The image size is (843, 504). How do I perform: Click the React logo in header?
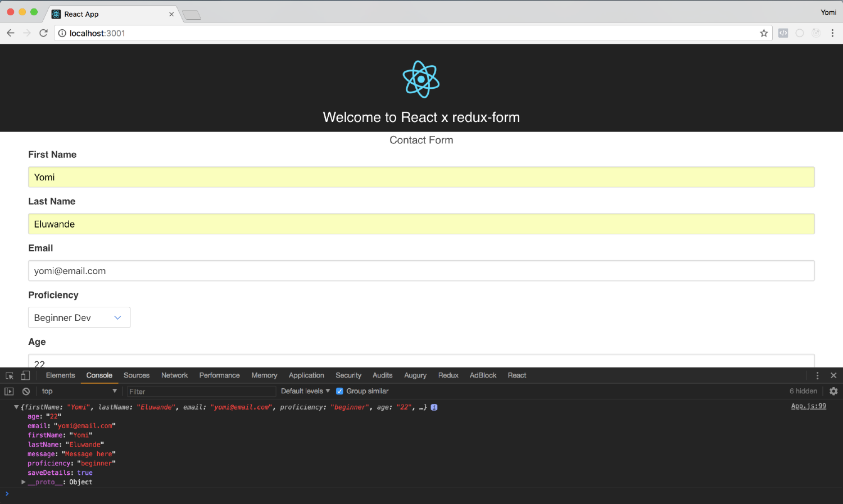point(421,79)
